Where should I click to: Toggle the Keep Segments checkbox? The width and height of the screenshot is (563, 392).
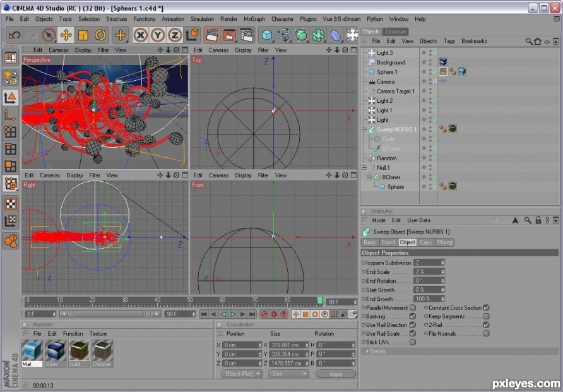coord(486,316)
